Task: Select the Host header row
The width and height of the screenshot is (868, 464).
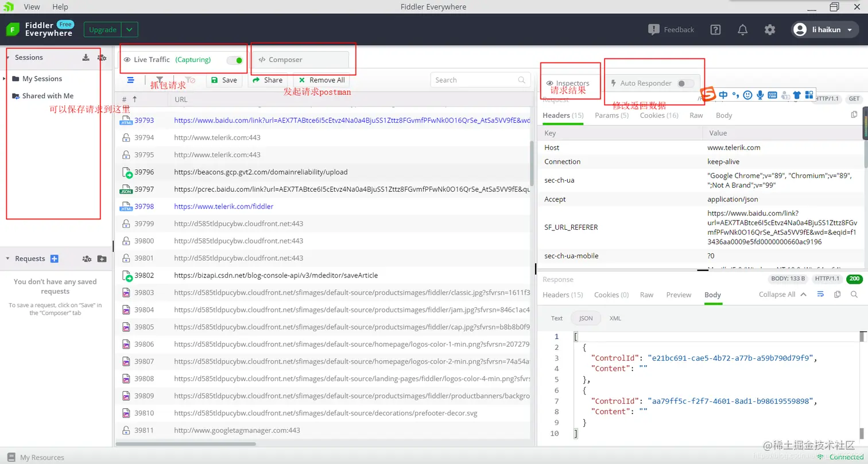Action: [699, 148]
